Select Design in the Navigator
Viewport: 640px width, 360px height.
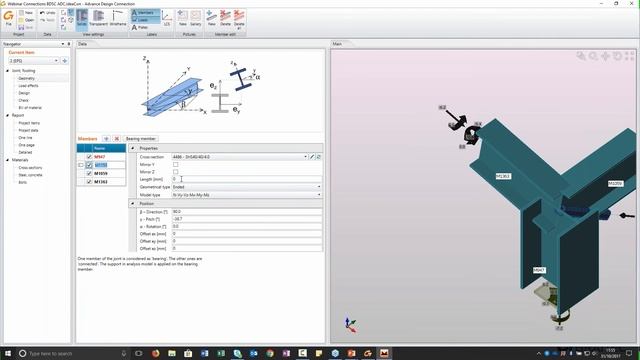(24, 93)
